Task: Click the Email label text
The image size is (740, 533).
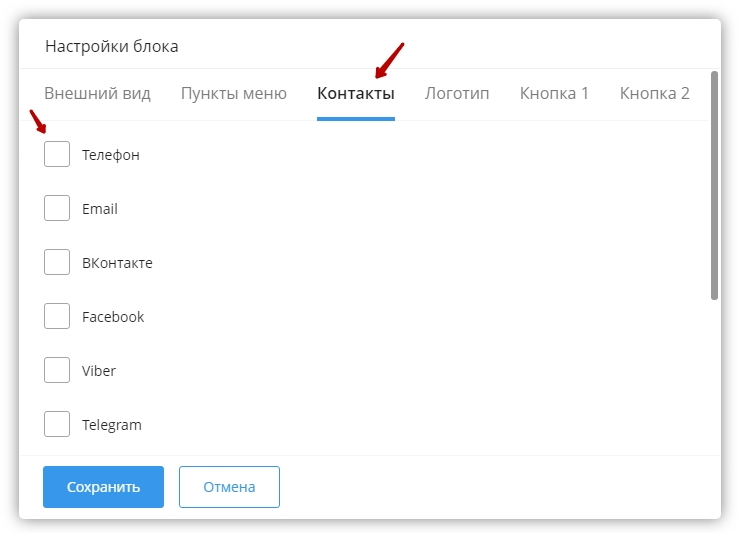Action: [100, 209]
